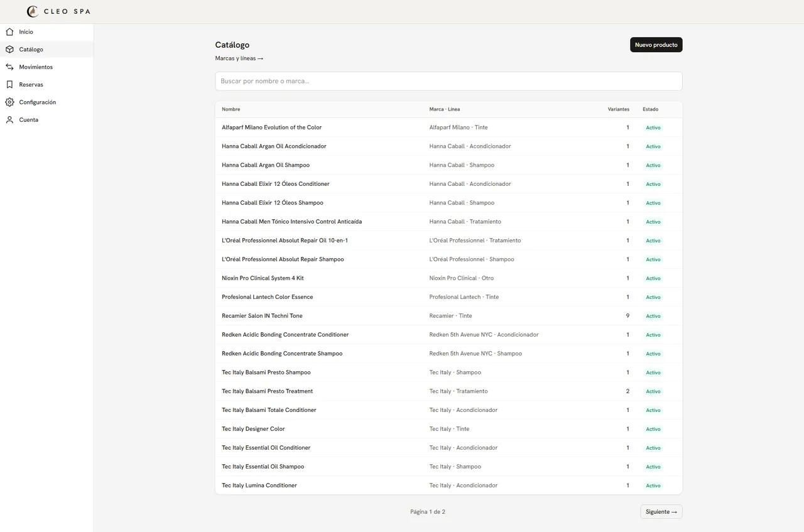Follow the Marcas y líneas link

click(x=239, y=58)
